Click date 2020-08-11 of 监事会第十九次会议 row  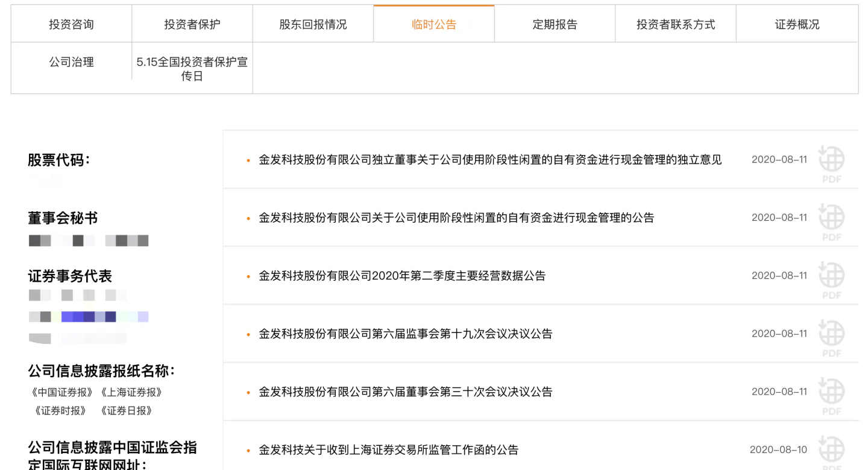(x=779, y=334)
